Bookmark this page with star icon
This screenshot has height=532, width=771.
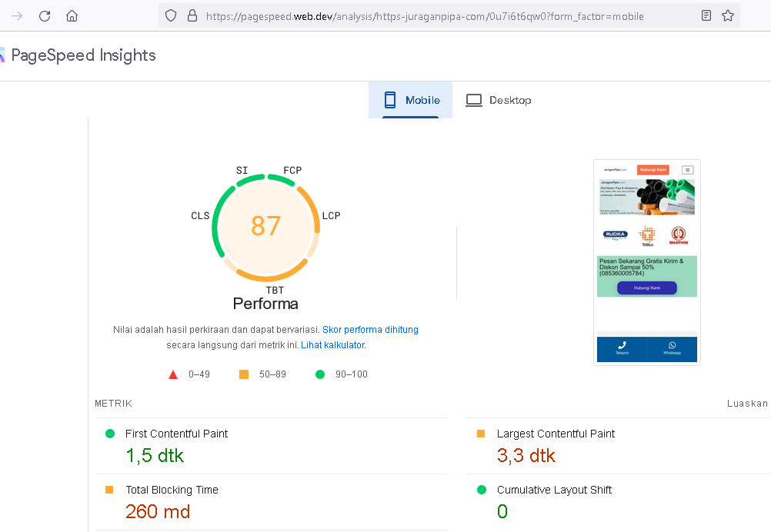[x=728, y=15]
